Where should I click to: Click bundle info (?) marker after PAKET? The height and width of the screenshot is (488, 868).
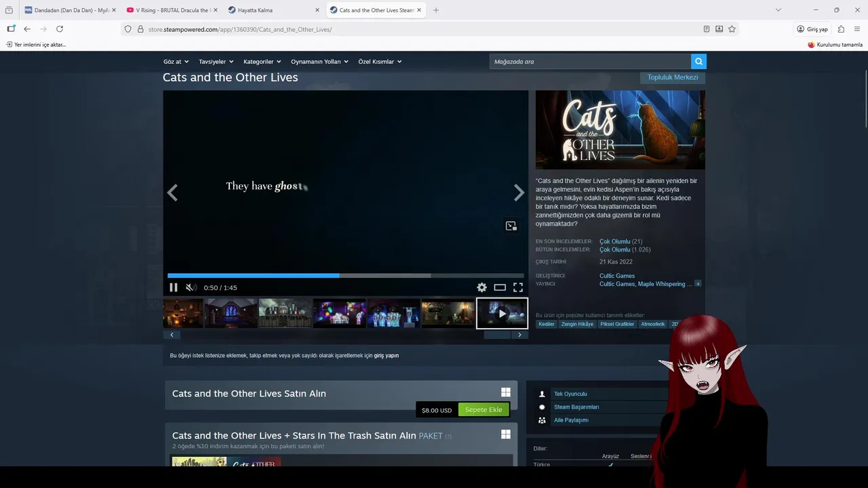448,436
